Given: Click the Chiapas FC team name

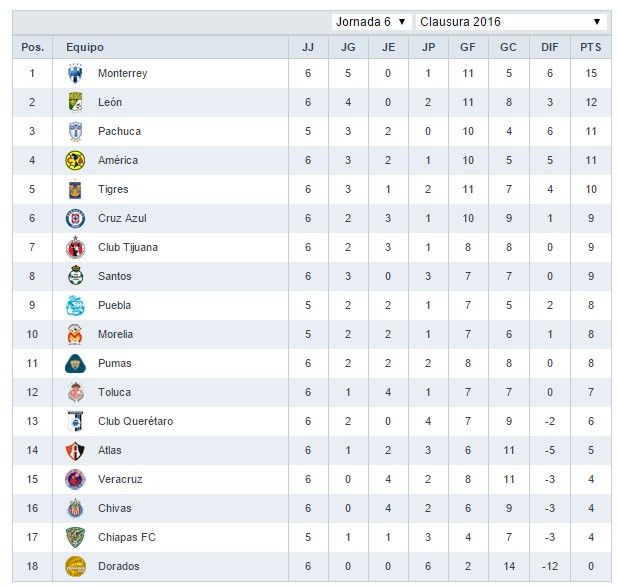Looking at the screenshot, I should [126, 537].
